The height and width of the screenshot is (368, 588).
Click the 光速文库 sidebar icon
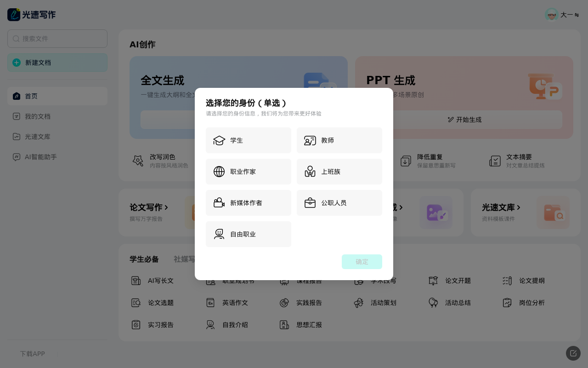(17, 137)
